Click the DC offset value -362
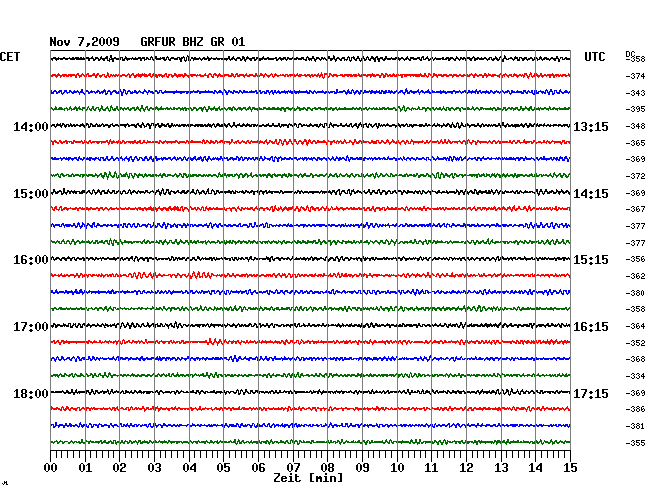 coord(635,276)
